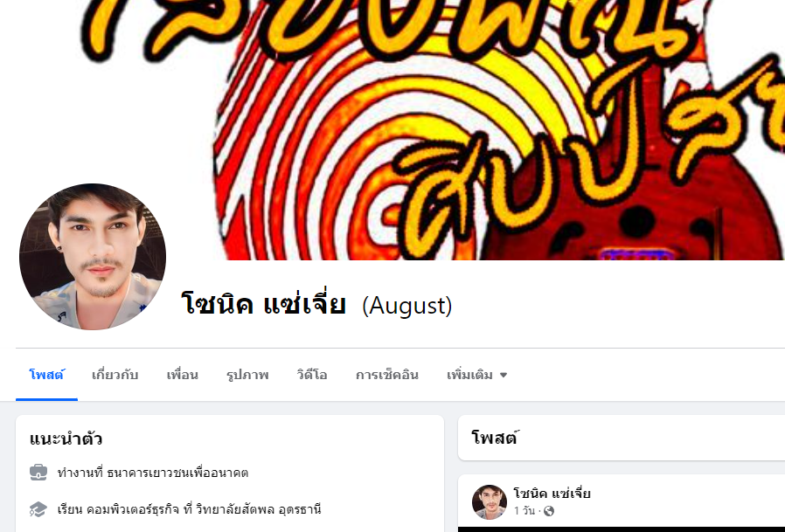Click the post author name โซนิค แซ่เจี่ย
This screenshot has height=532, width=785.
552,494
